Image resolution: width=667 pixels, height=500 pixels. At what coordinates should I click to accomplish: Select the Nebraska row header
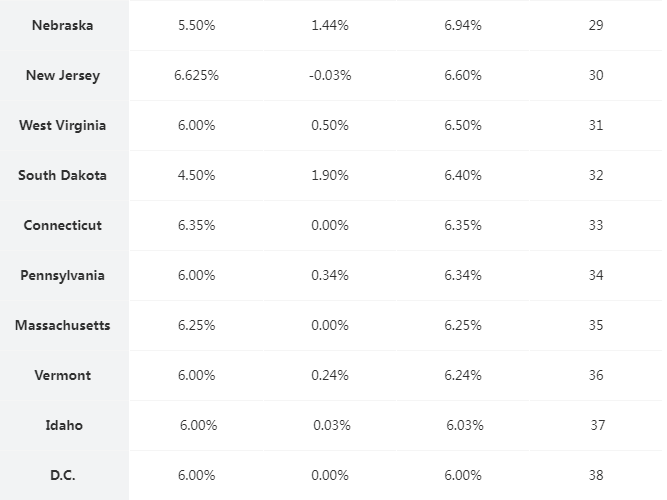[63, 25]
